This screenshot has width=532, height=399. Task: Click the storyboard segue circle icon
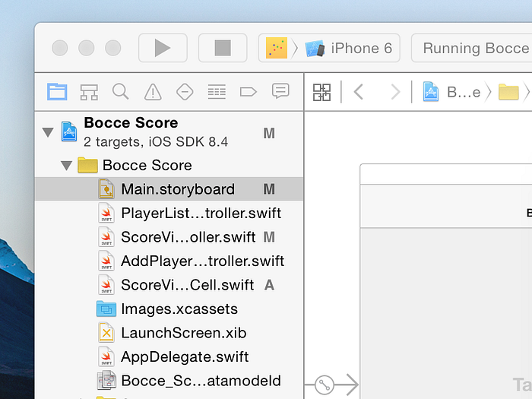click(x=325, y=385)
